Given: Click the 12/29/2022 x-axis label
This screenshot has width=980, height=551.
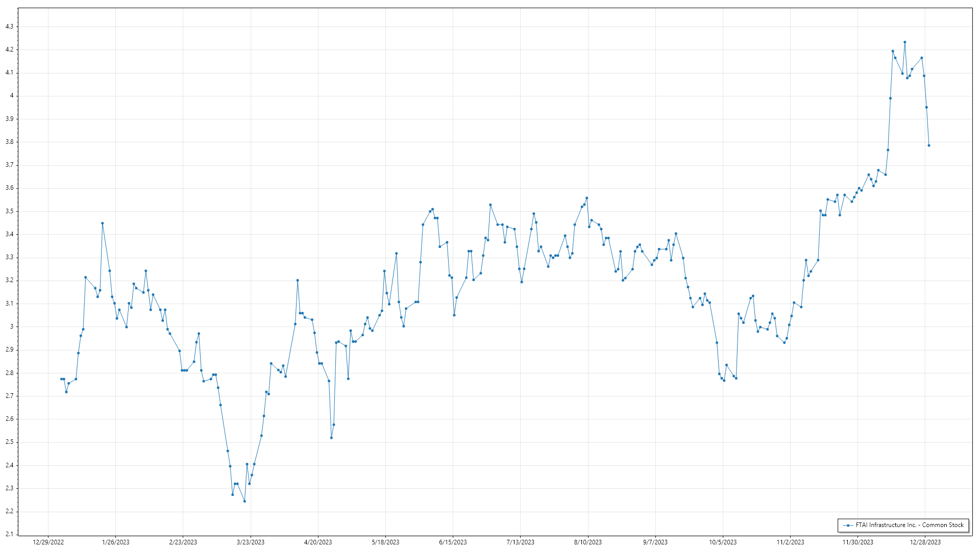Looking at the screenshot, I should coord(48,542).
